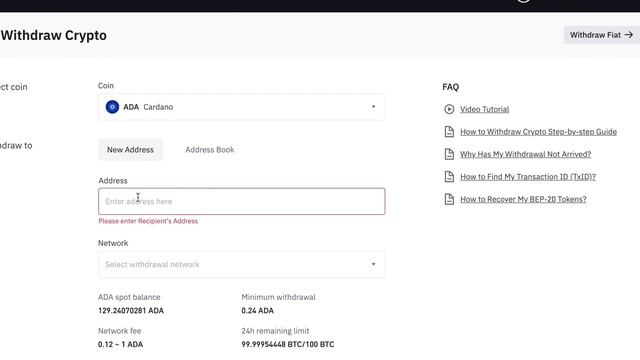Viewport: 640px width, 360px height.
Task: Expand the Network field caret arrow
Action: coord(373,264)
